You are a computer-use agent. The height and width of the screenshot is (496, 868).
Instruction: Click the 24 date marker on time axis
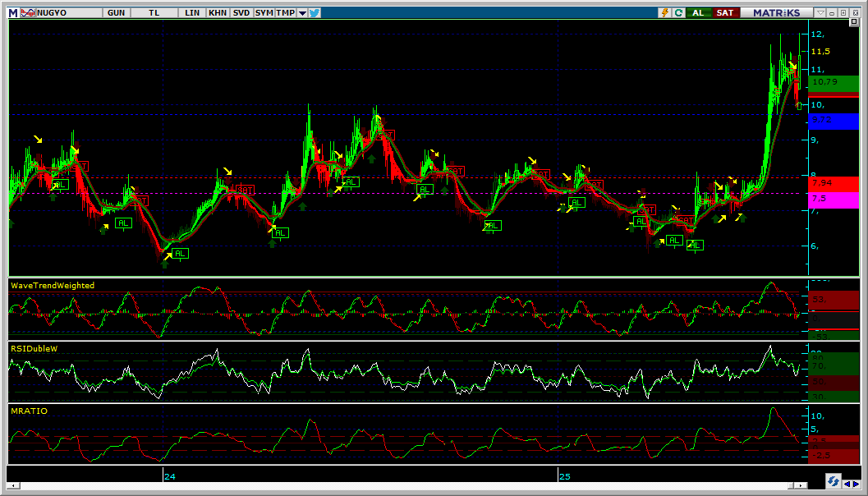[170, 476]
